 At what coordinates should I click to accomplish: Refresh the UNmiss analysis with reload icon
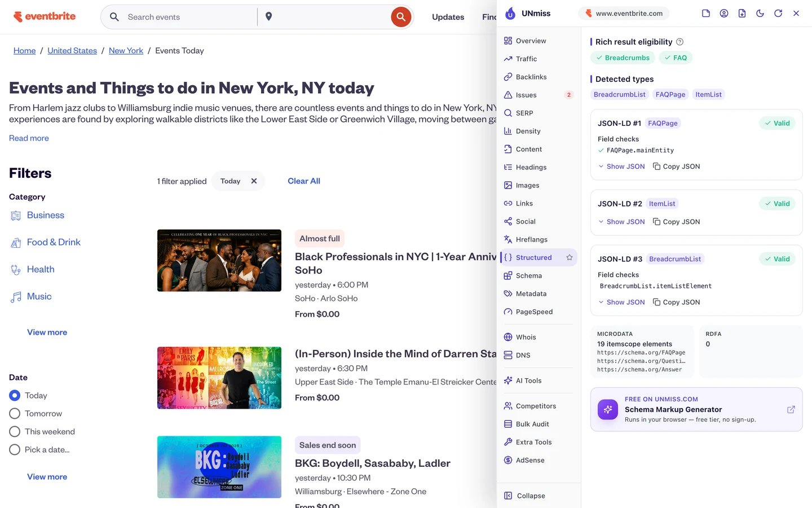[x=778, y=13]
